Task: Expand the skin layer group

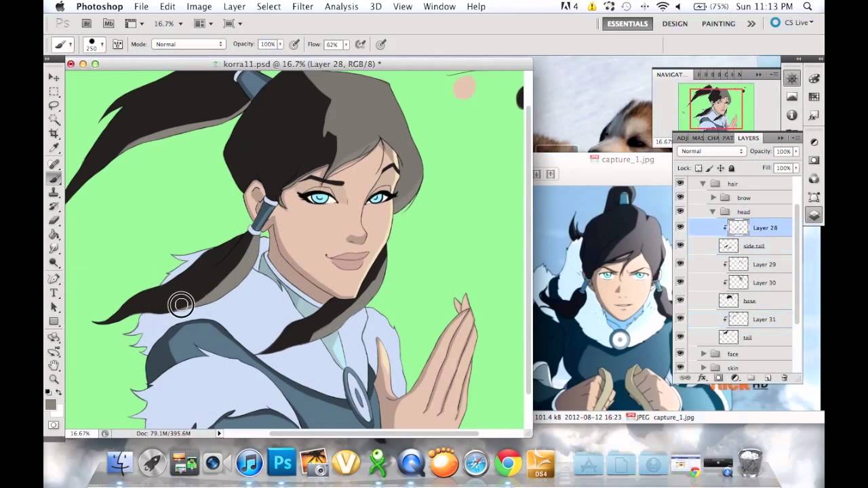Action: (703, 368)
